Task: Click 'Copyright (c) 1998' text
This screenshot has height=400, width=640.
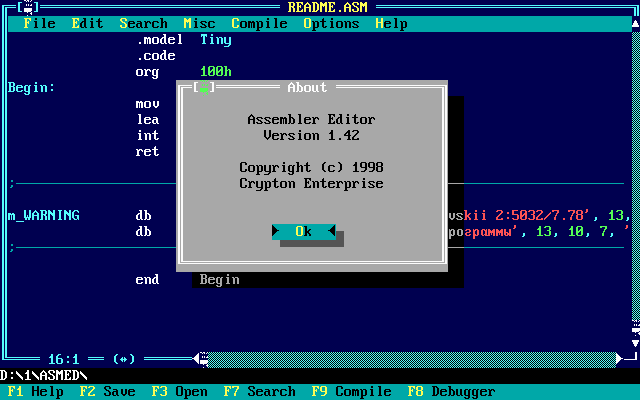Action: click(311, 168)
